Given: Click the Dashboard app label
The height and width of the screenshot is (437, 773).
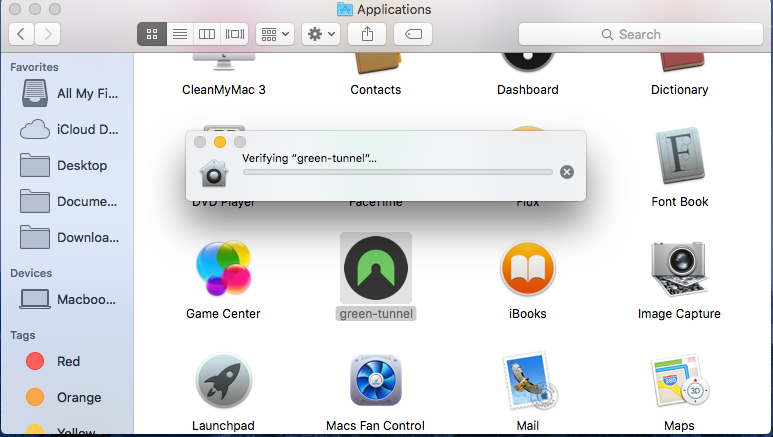Looking at the screenshot, I should (527, 90).
